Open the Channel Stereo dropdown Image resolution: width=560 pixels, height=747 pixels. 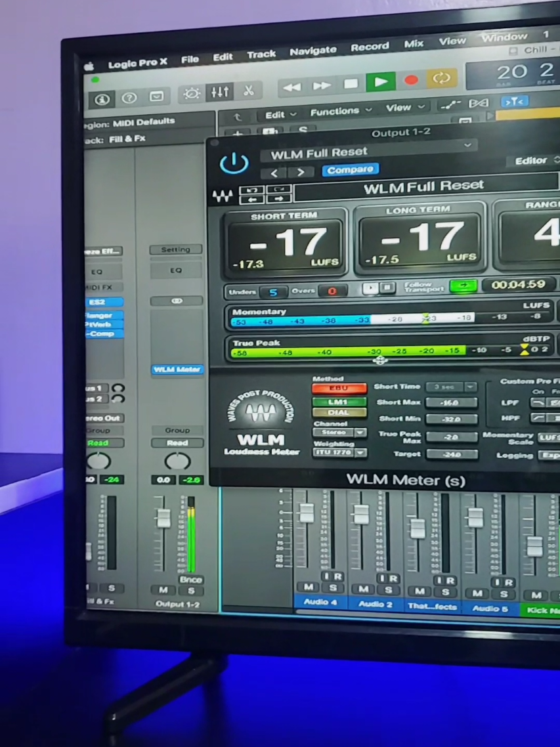click(x=339, y=433)
